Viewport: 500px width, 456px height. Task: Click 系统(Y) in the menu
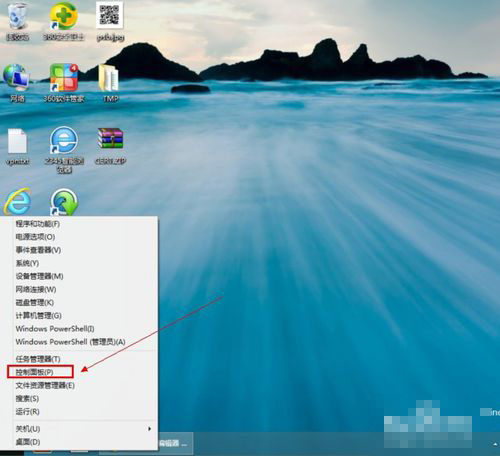[27, 263]
